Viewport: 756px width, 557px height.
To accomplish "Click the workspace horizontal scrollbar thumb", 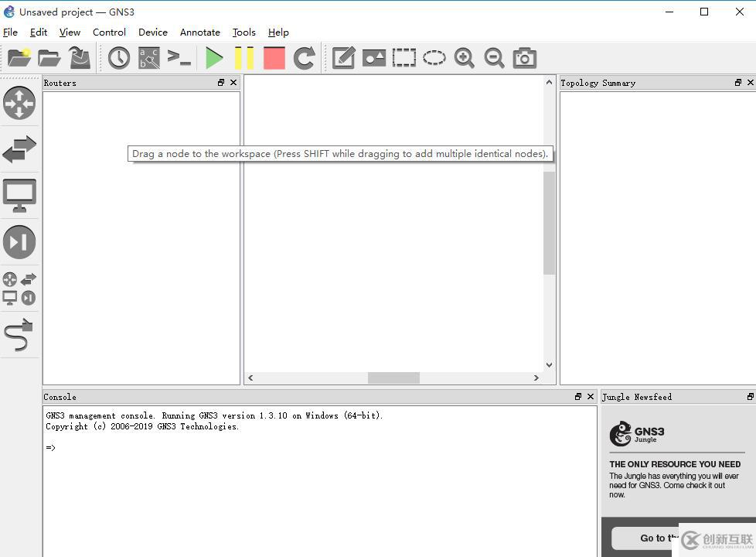I will click(393, 378).
